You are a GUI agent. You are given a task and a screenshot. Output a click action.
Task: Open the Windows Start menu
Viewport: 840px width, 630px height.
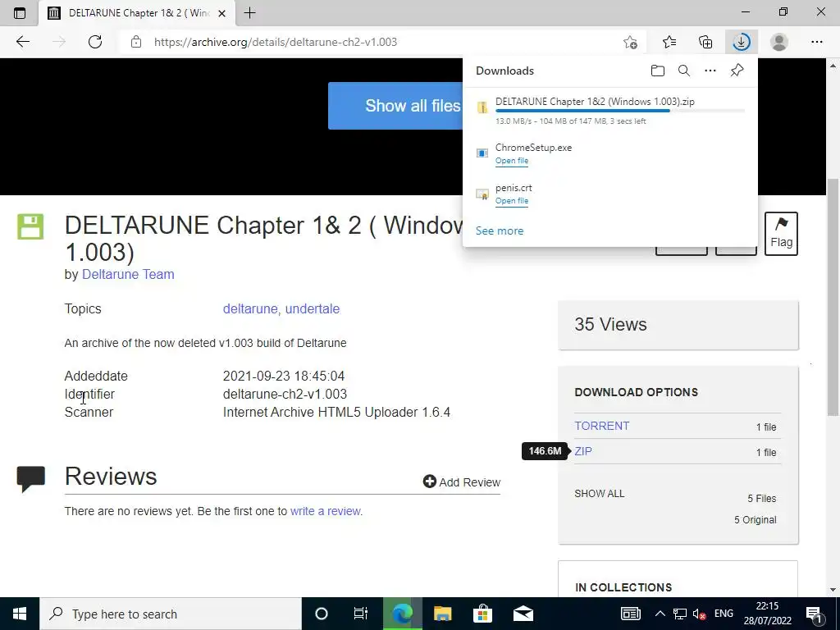[20, 614]
